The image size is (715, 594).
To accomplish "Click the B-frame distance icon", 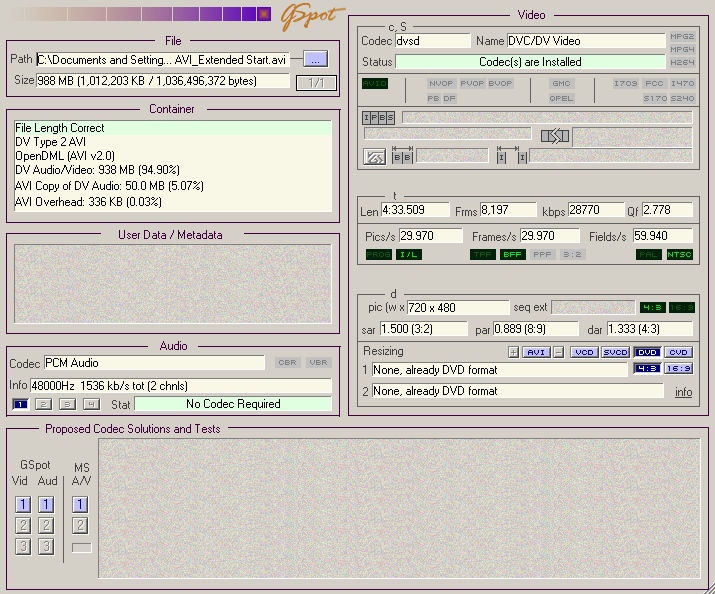I will [x=402, y=156].
